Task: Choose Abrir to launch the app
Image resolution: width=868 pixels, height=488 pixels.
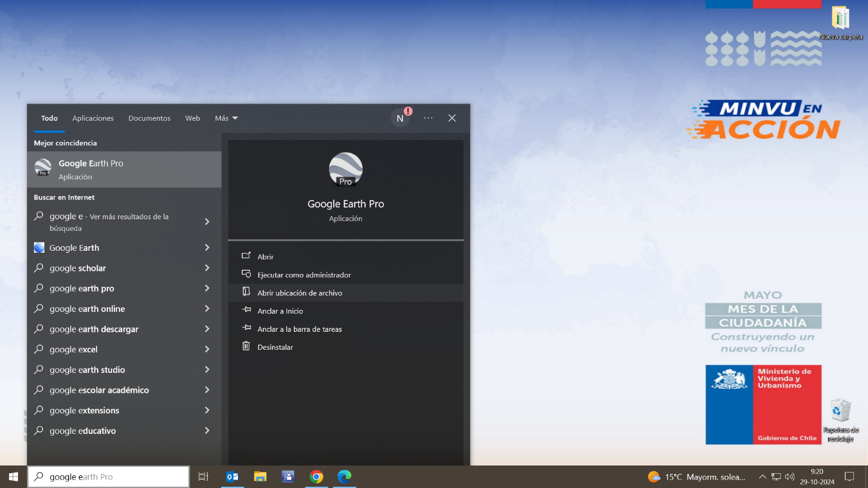Action: coord(346,257)
